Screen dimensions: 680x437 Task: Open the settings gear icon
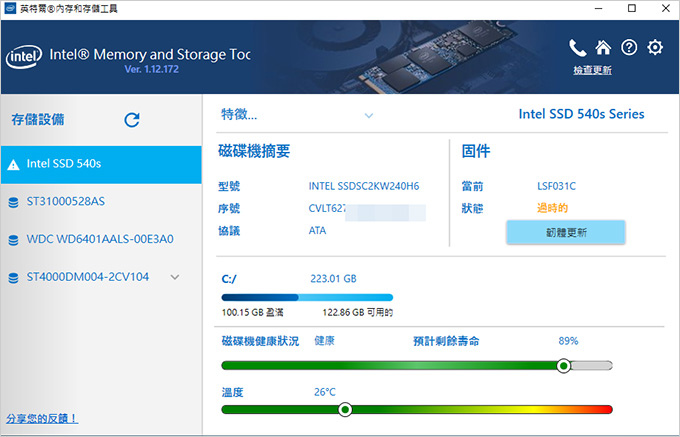655,47
